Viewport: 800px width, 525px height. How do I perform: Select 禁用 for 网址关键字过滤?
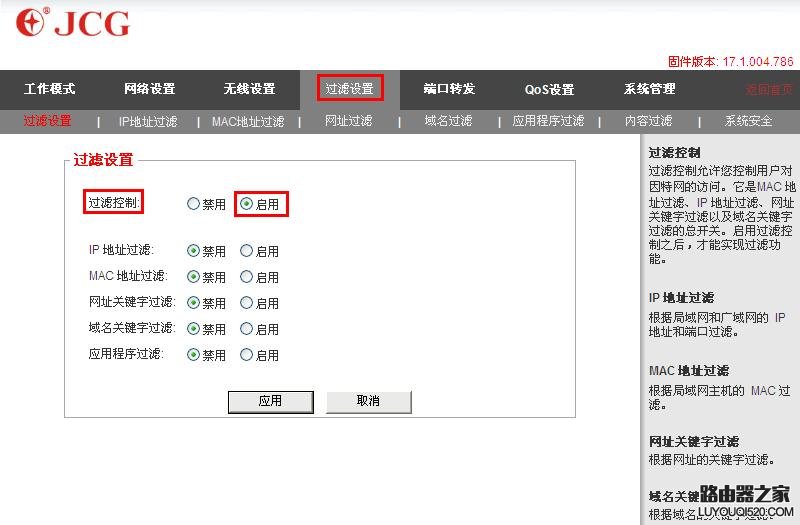tap(193, 303)
